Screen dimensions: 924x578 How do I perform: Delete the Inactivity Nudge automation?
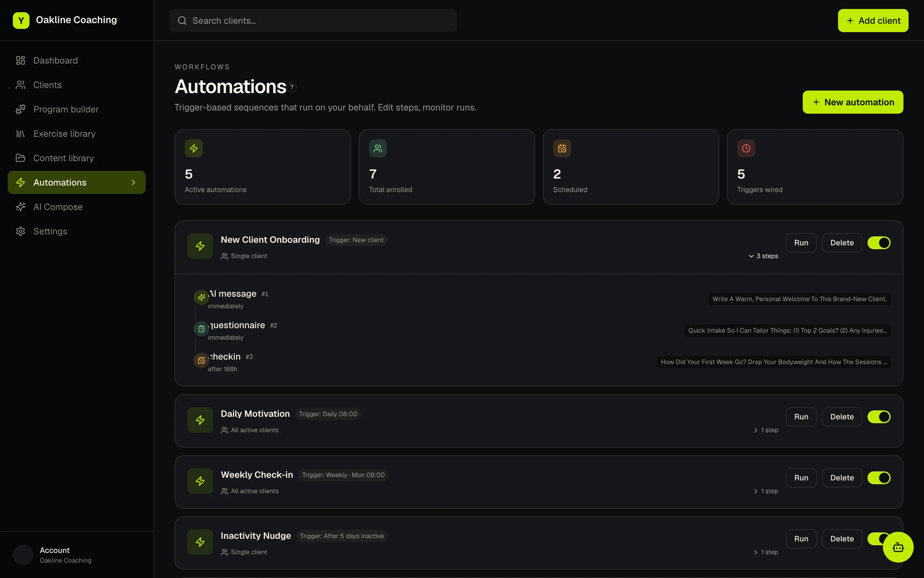pos(842,539)
